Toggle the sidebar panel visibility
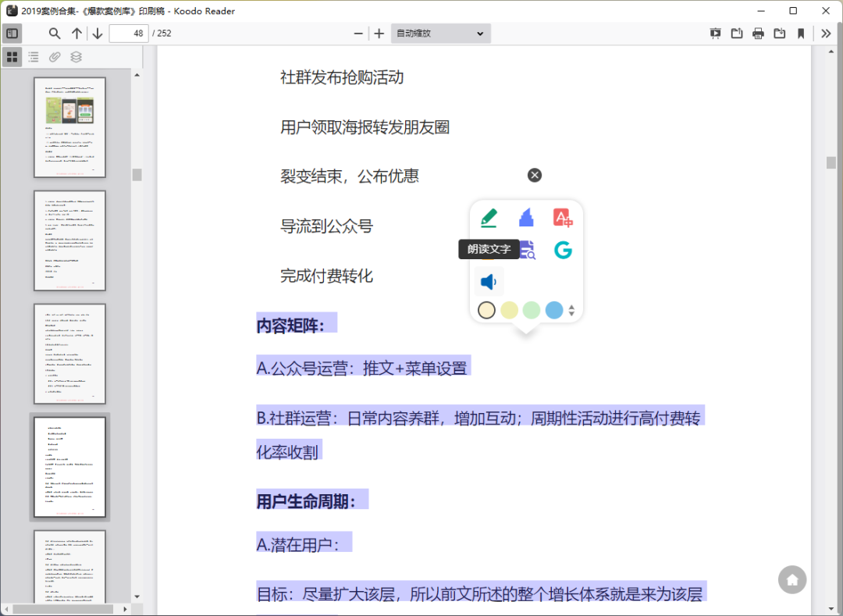 pyautogui.click(x=12, y=33)
